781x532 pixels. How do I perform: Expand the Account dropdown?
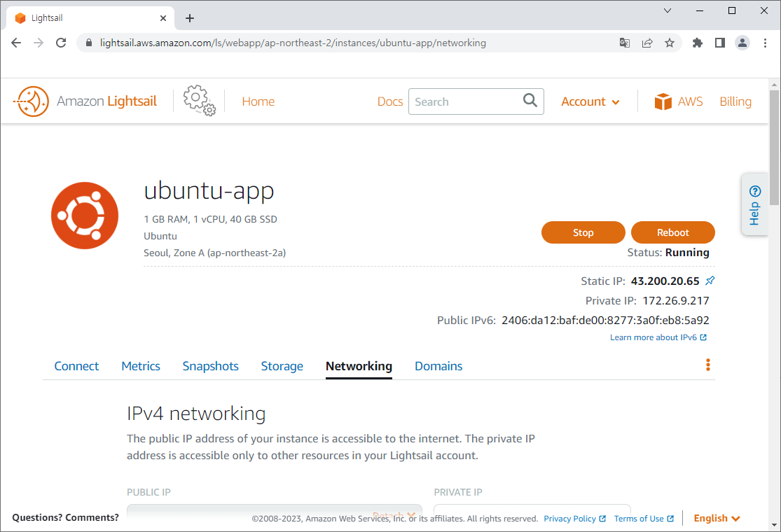pos(590,101)
